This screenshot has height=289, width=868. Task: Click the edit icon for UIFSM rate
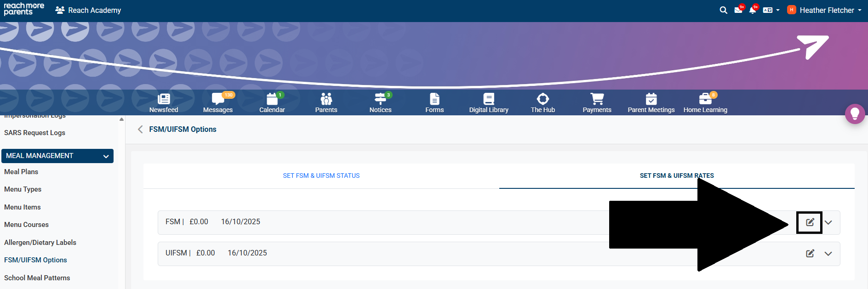(810, 254)
